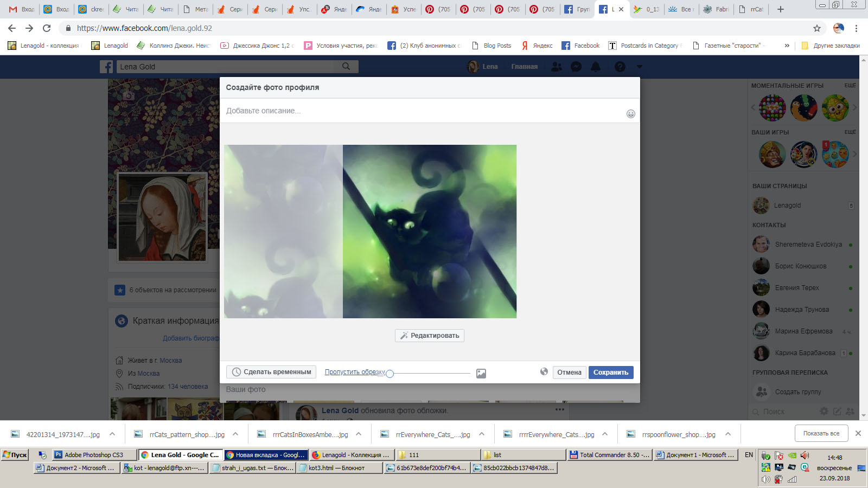The image size is (868, 488).
Task: Click the Facebook search magnifier icon
Action: pos(346,66)
